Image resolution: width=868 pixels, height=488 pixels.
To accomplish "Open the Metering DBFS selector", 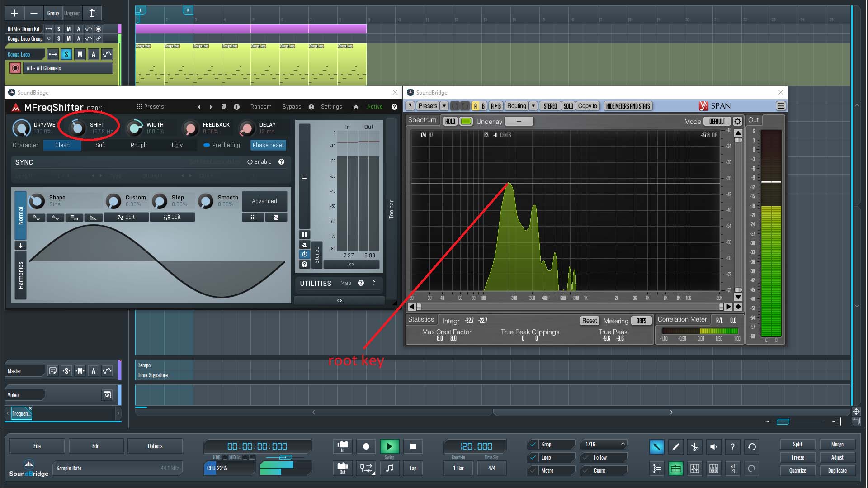I will tap(641, 321).
